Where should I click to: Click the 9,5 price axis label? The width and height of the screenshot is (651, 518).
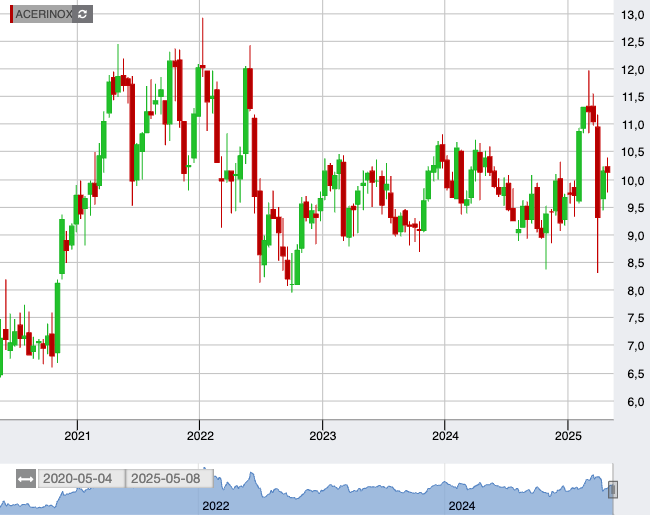pyautogui.click(x=635, y=208)
